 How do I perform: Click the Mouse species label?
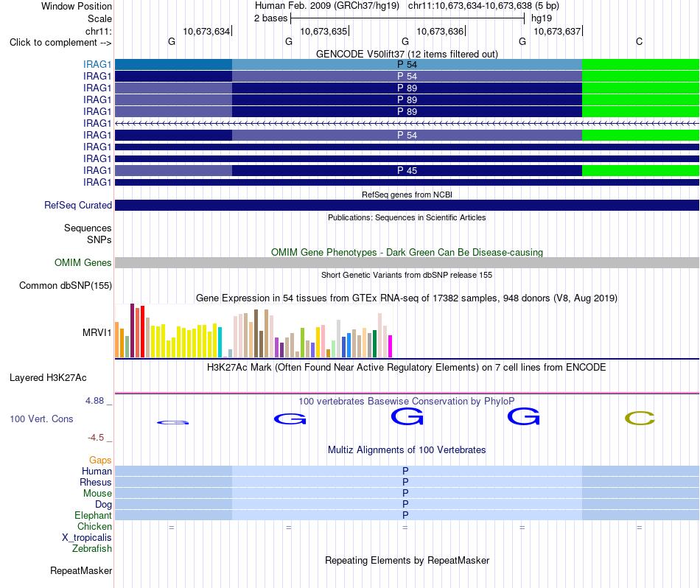[x=97, y=494]
